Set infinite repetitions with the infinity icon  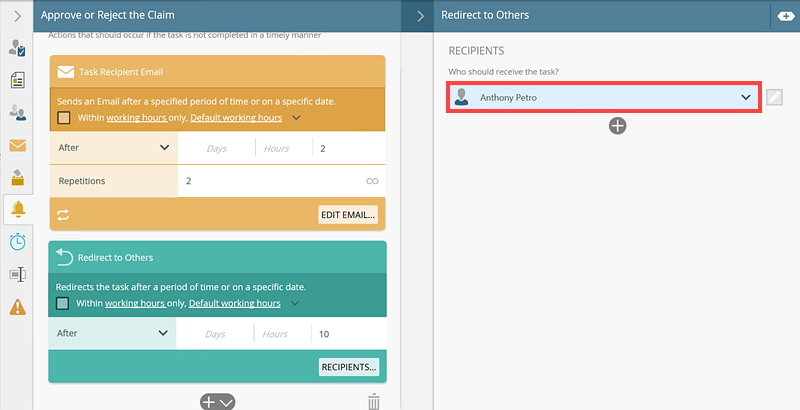tap(372, 181)
